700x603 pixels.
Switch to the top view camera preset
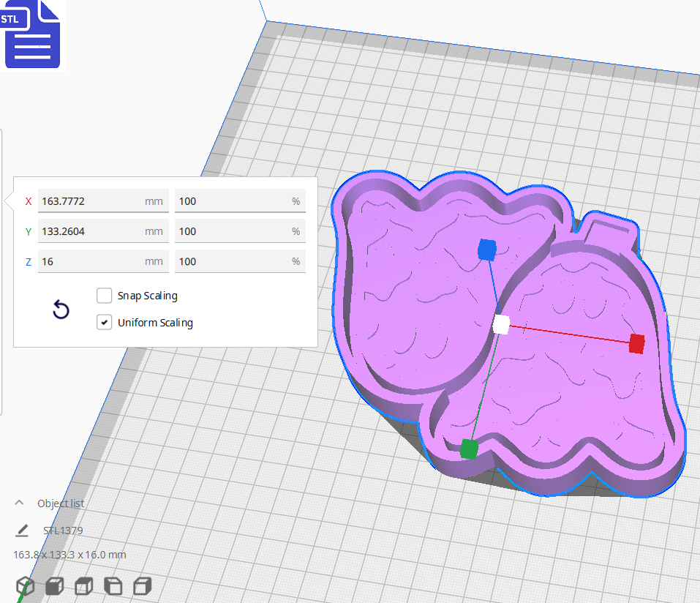coord(83,585)
